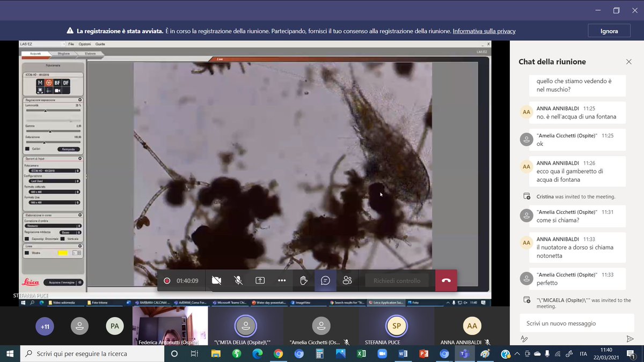Click the +11 more participants bubble
644x362 pixels.
click(44, 326)
